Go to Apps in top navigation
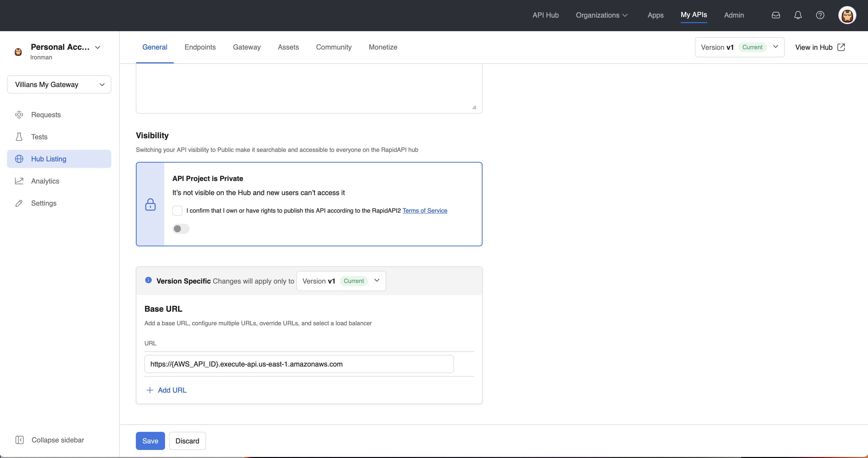 coord(655,15)
